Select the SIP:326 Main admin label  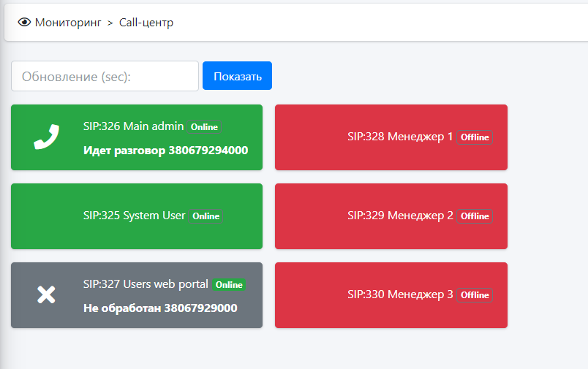pos(133,126)
